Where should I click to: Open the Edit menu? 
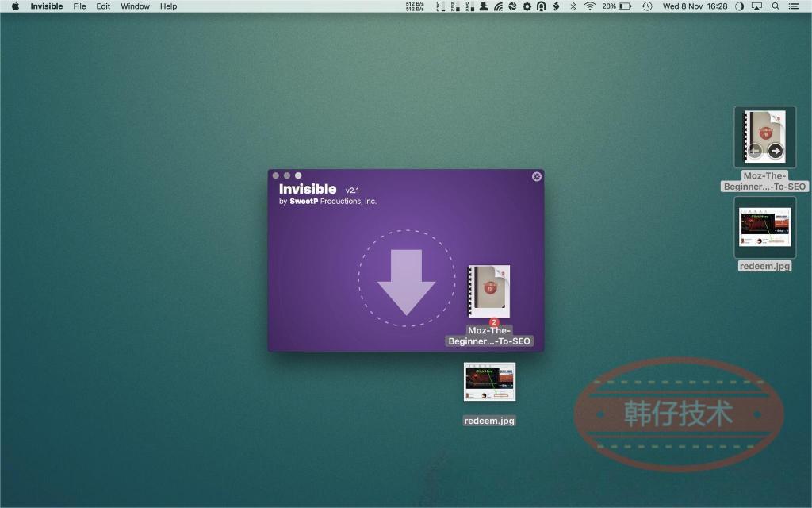pyautogui.click(x=103, y=6)
